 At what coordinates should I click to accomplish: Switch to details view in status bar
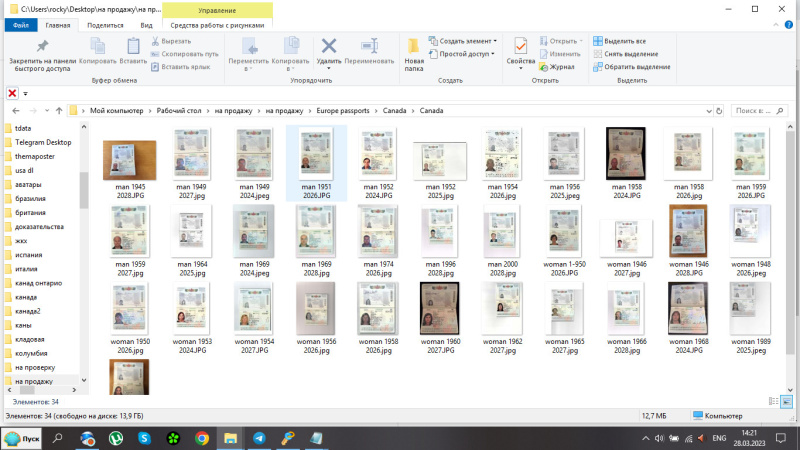[x=775, y=401]
